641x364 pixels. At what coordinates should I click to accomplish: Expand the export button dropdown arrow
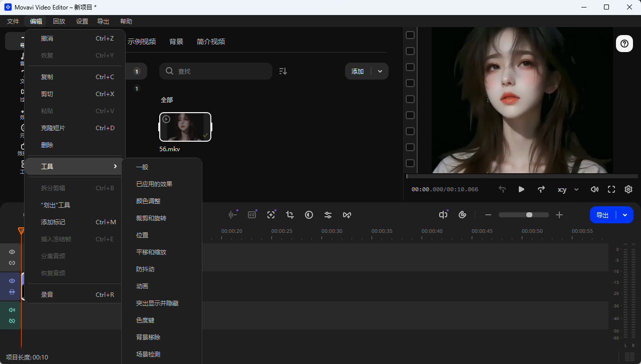625,215
